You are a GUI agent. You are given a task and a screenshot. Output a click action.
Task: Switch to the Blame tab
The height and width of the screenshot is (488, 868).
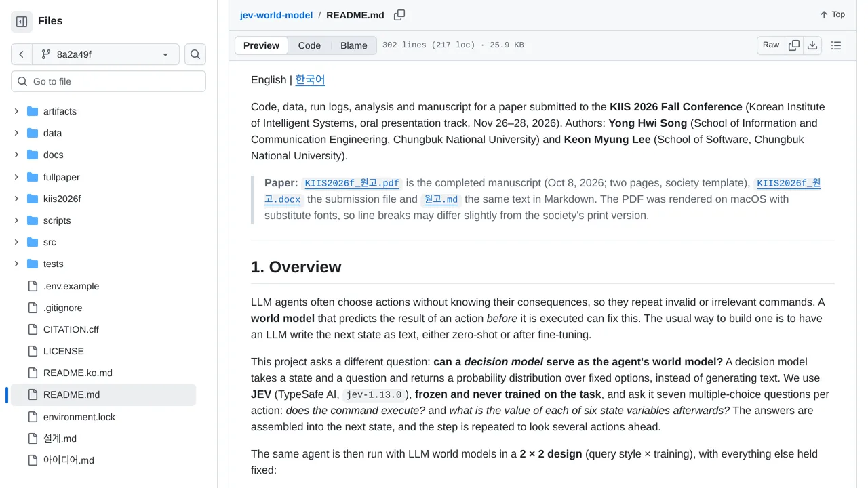(354, 45)
